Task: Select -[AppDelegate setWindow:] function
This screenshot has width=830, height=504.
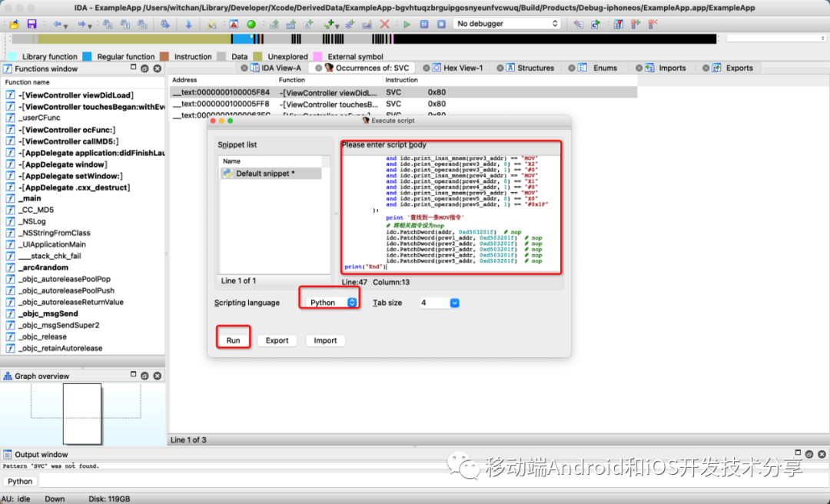Action: tap(82, 176)
